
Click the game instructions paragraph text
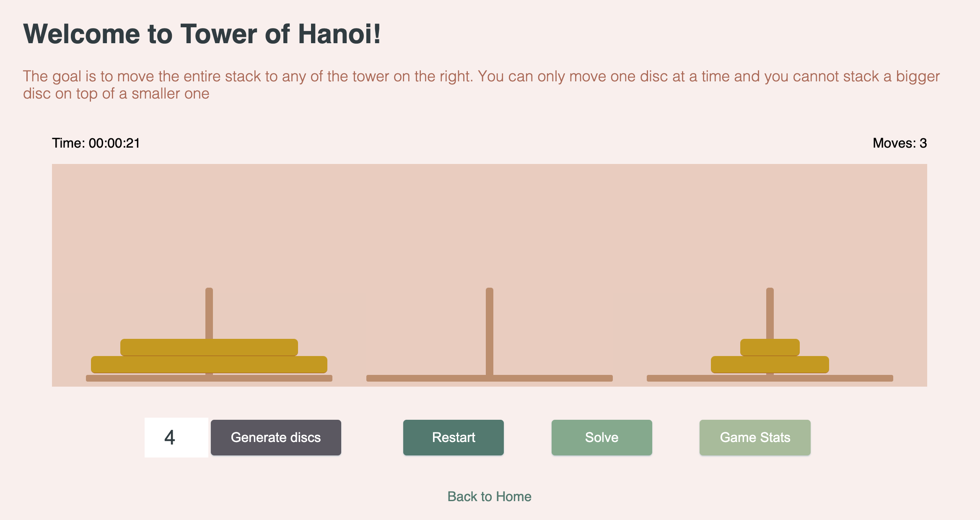481,85
